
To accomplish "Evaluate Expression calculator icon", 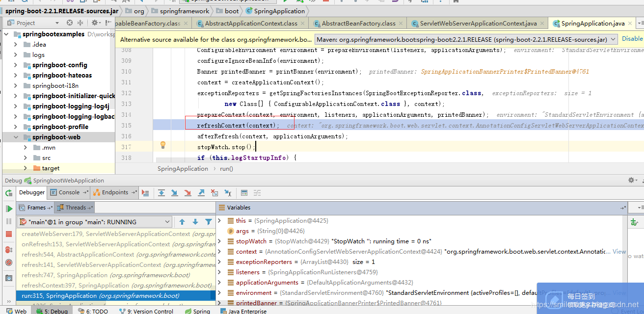I will pyautogui.click(x=244, y=193).
